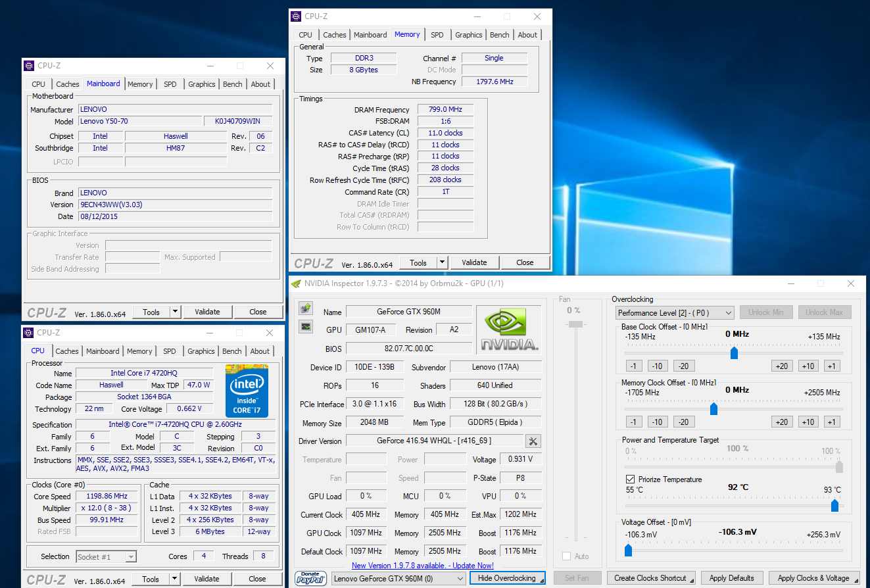Click Close in Mainboard CPU-Z window
The width and height of the screenshot is (870, 588).
coord(258,312)
